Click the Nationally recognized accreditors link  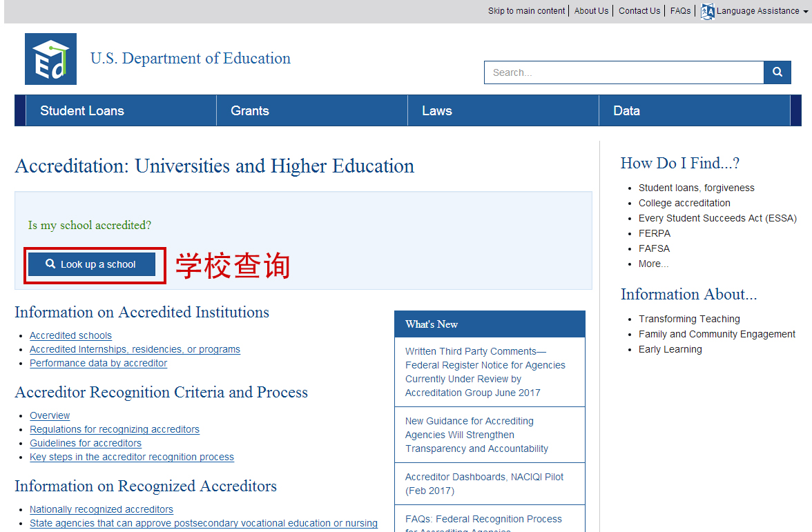pos(101,509)
